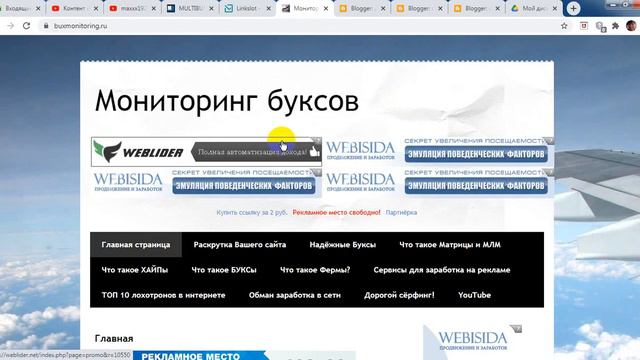Open the Chrome profile avatar
Viewport: 640px width, 360px height.
[631, 26]
